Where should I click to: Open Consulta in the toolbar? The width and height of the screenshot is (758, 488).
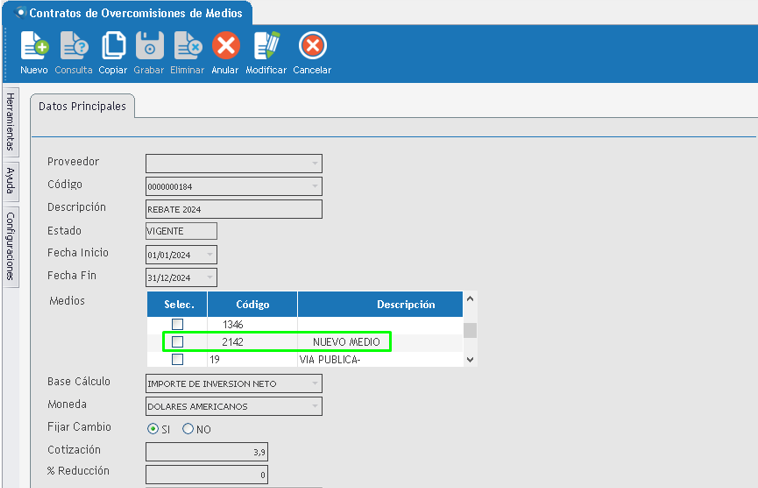[x=73, y=53]
